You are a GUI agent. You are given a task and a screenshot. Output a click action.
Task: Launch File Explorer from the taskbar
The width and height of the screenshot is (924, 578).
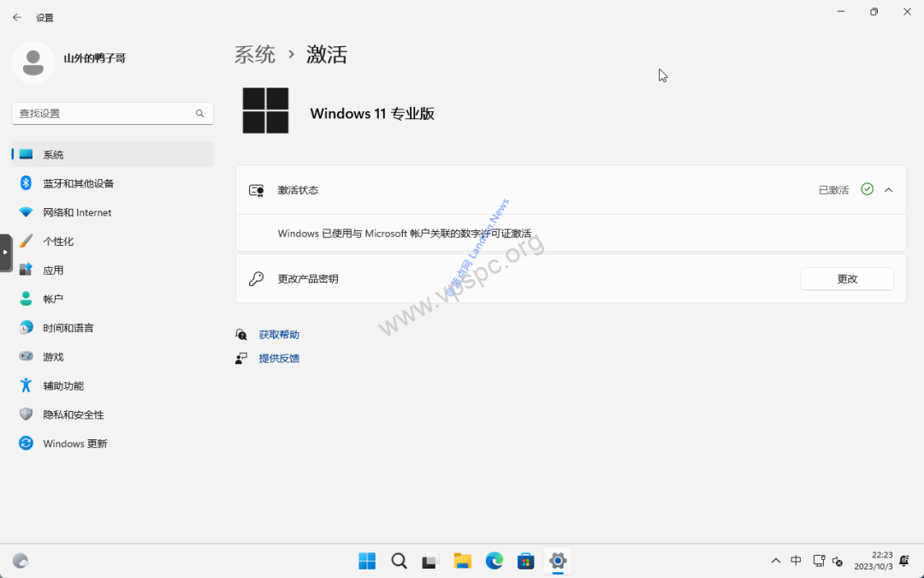[x=463, y=561]
